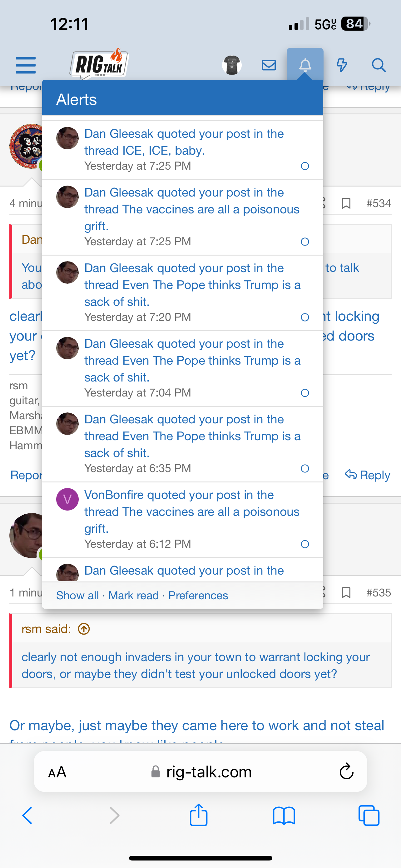Open Safari tabs overview
401x868 pixels.
coord(369,816)
